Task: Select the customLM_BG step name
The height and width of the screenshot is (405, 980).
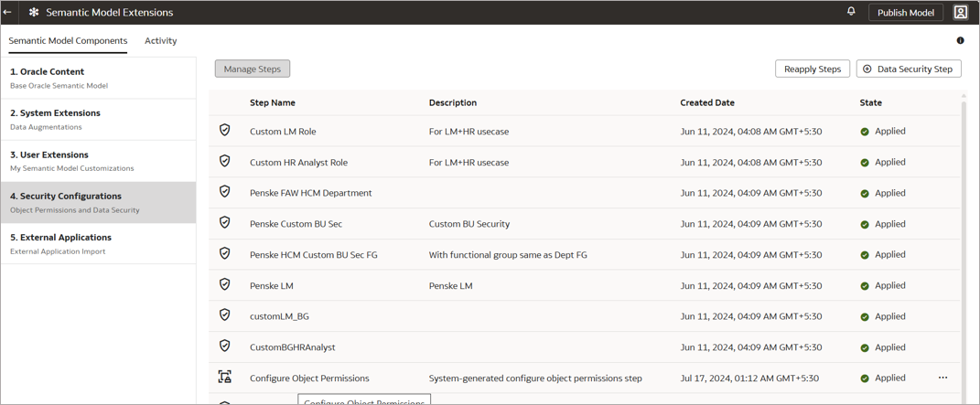Action: (279, 316)
